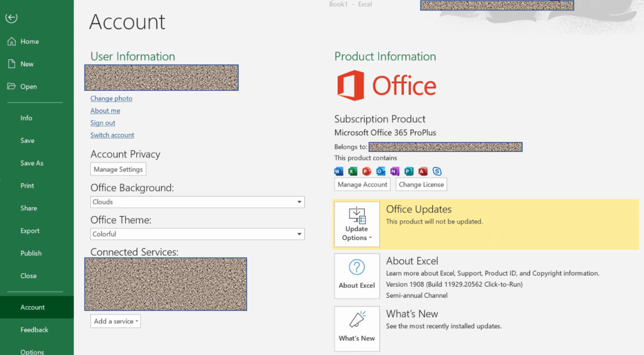Click the Change photo link

pyautogui.click(x=111, y=98)
